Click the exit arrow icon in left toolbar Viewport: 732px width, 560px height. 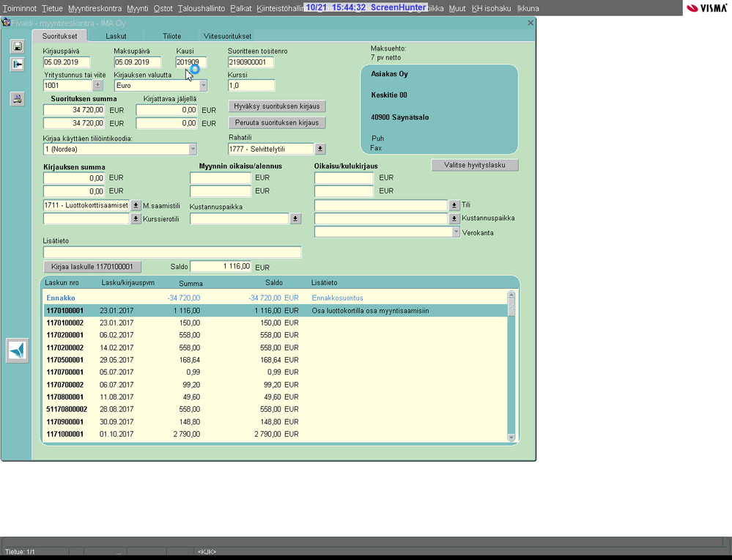click(18, 65)
